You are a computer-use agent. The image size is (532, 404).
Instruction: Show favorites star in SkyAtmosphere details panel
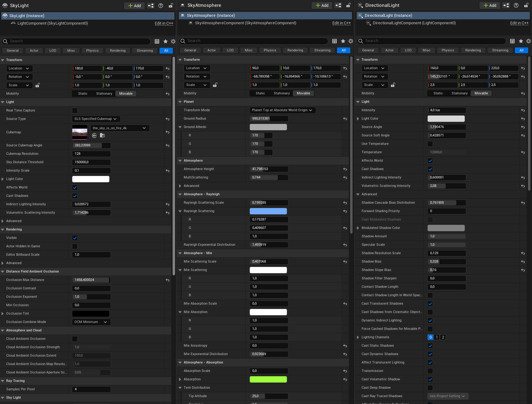343,41
